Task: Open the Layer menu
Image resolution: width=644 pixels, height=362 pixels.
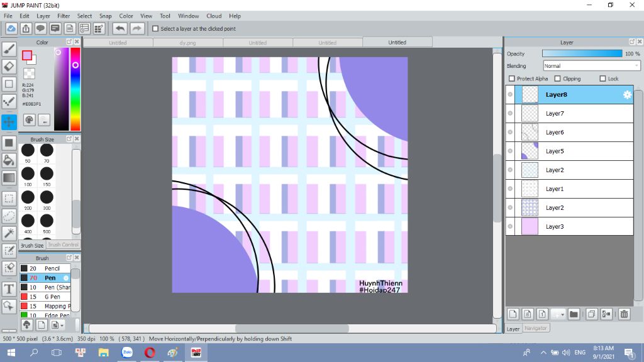Action: click(x=43, y=16)
